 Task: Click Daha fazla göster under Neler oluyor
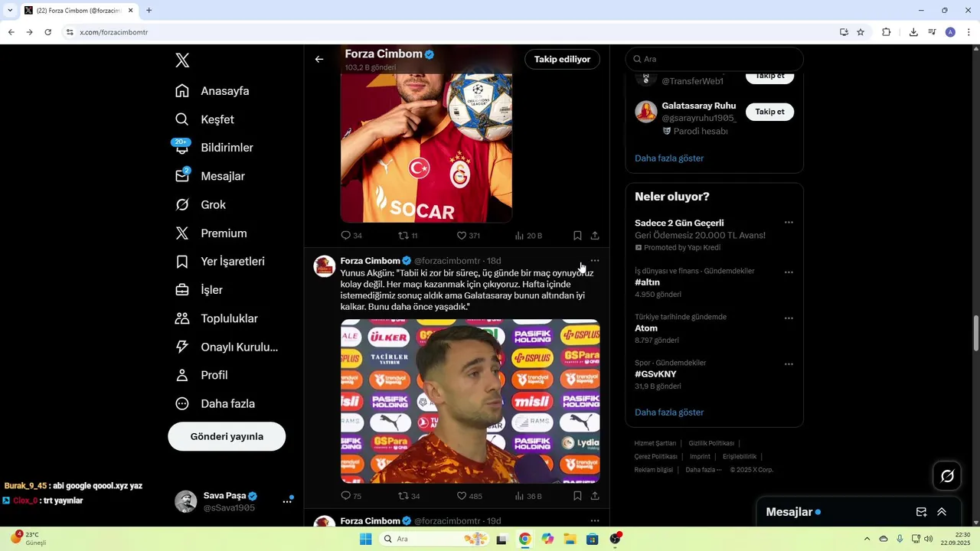669,412
